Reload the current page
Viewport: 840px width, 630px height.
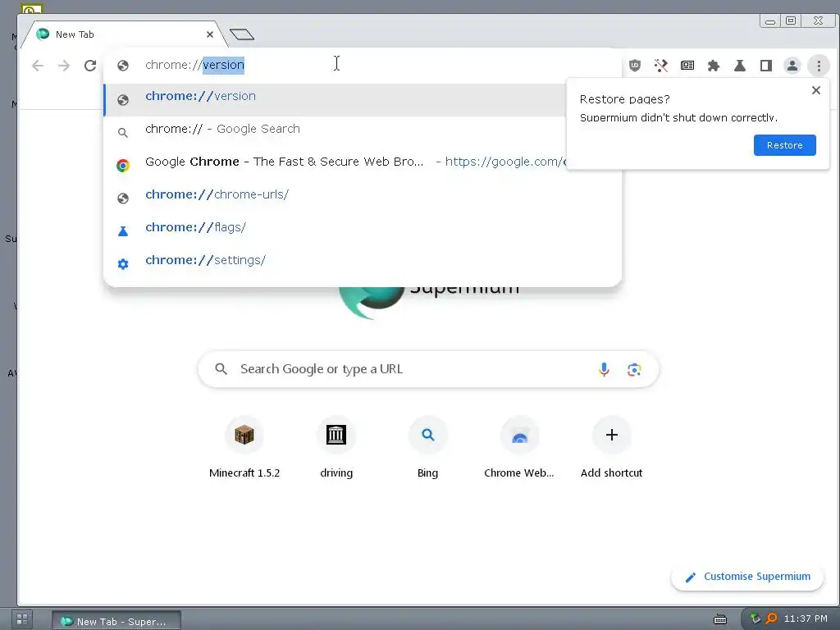[x=90, y=66]
